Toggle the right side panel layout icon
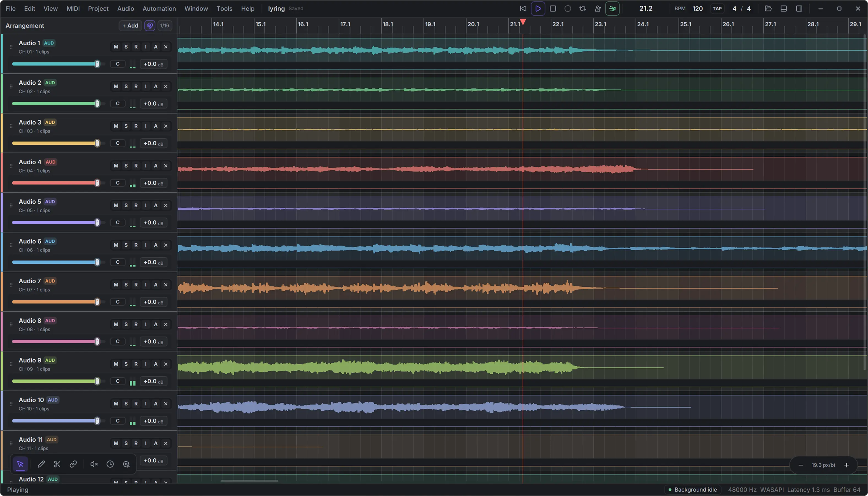This screenshot has width=868, height=496. pyautogui.click(x=799, y=9)
